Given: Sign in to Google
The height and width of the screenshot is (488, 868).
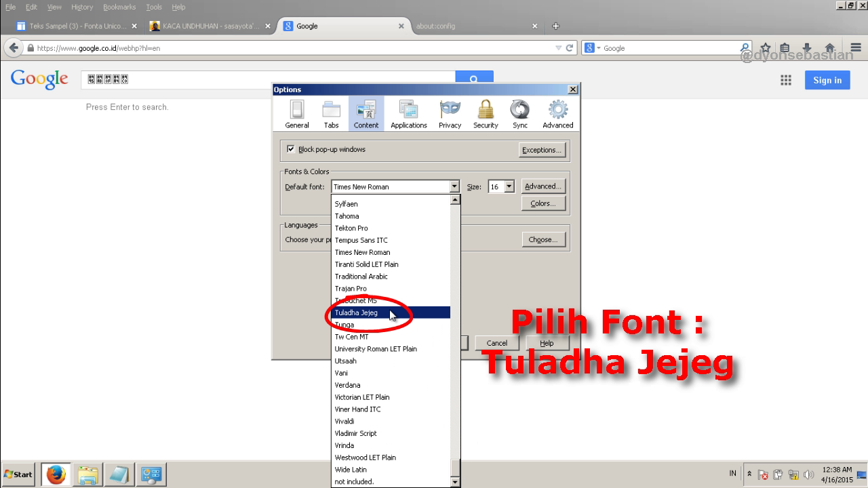Looking at the screenshot, I should [x=827, y=80].
